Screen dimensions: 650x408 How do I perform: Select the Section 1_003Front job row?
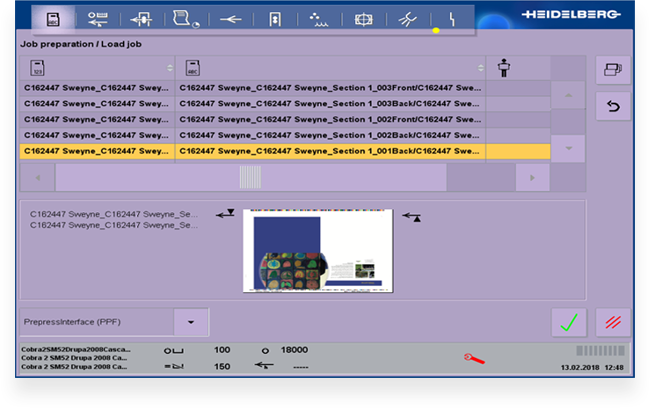(x=330, y=88)
